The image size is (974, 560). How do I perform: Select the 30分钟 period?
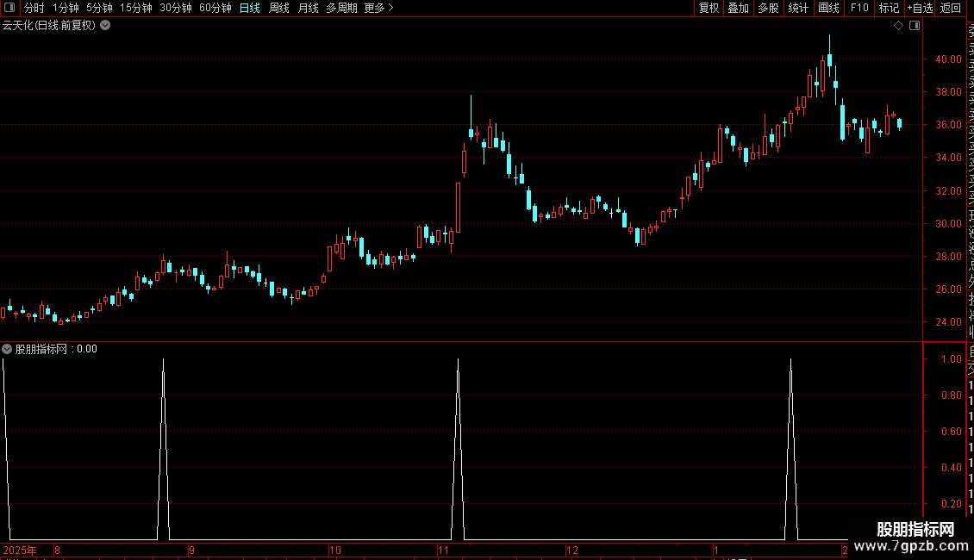[175, 8]
